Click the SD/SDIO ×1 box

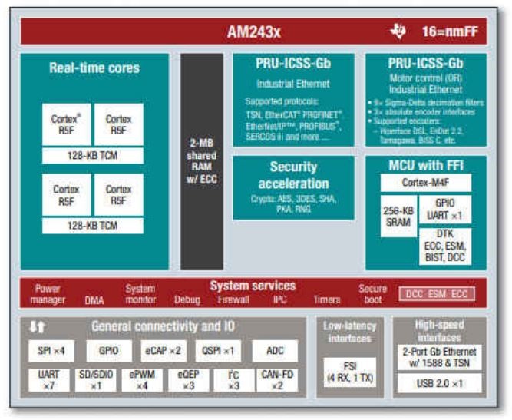click(96, 380)
